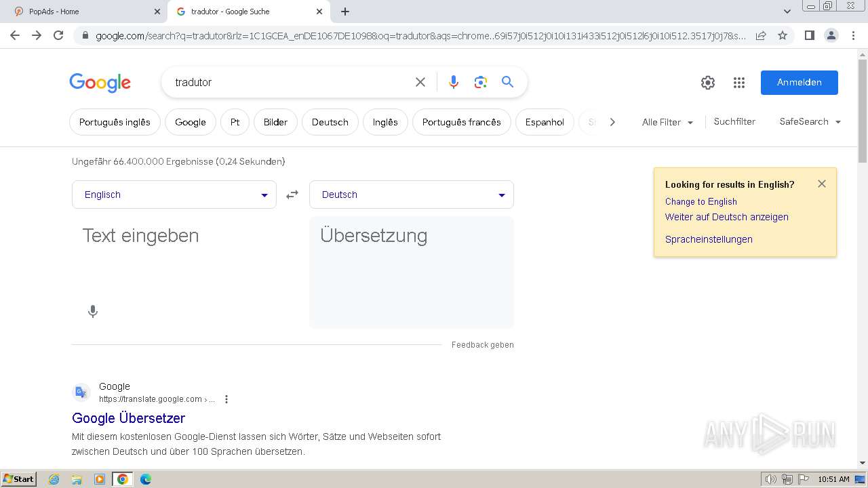
Task: Close the tradutor Google Suche tab
Action: [319, 12]
